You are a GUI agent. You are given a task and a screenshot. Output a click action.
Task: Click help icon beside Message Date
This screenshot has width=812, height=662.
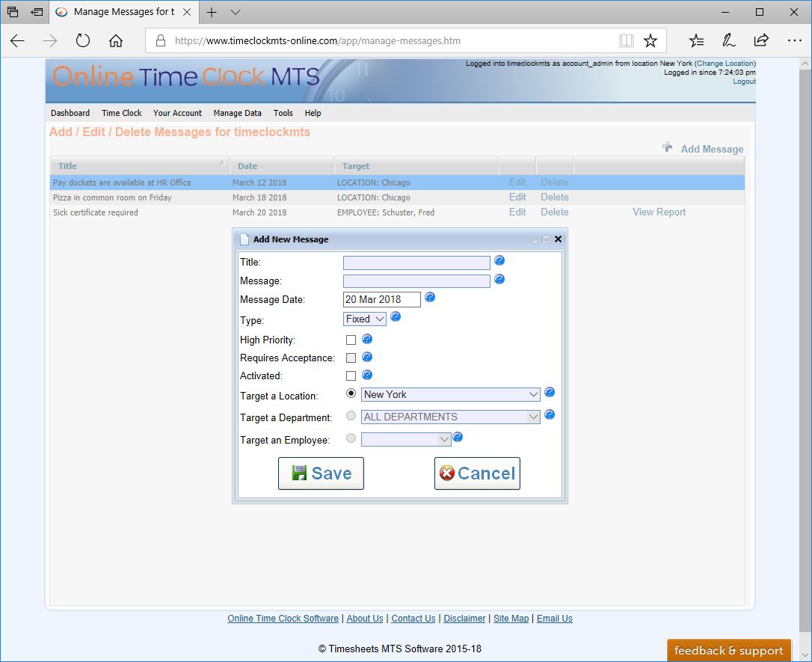click(430, 297)
